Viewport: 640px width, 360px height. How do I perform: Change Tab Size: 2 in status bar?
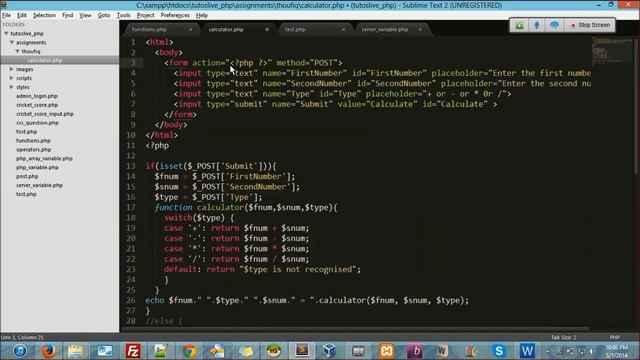[563, 338]
